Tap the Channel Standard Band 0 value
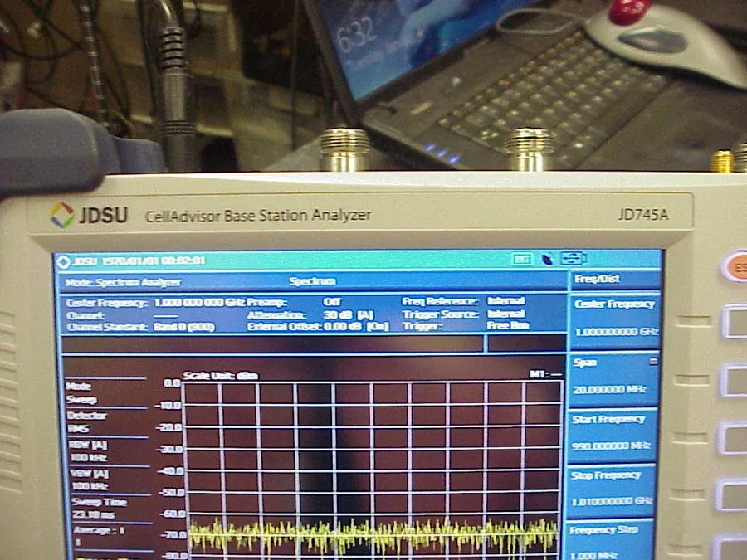Viewport: 747px width, 560px height. [x=184, y=327]
